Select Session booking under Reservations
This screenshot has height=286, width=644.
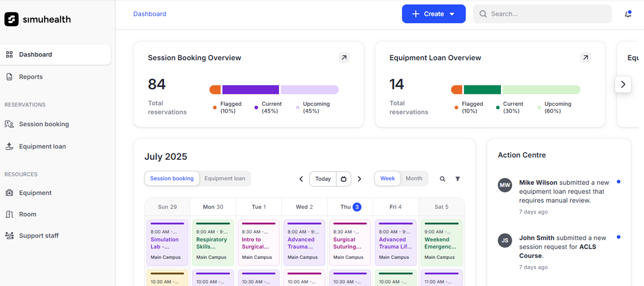42,124
